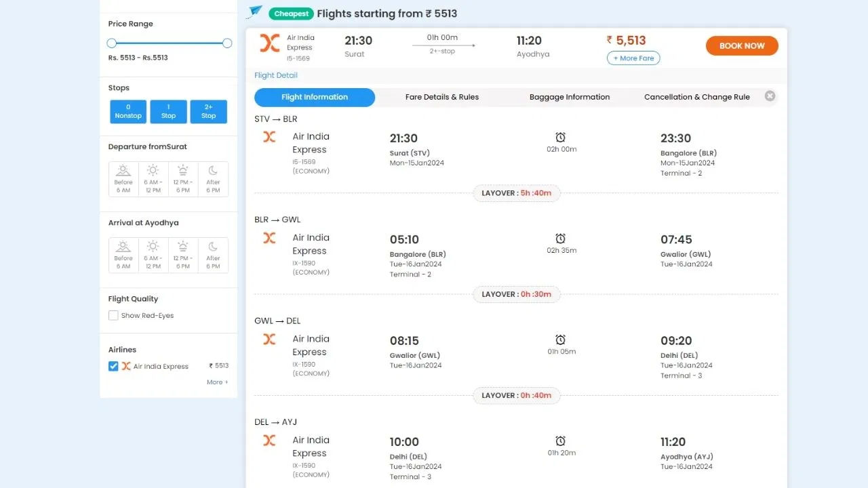Expand More airlines list
Image resolution: width=868 pixels, height=488 pixels.
tap(217, 382)
